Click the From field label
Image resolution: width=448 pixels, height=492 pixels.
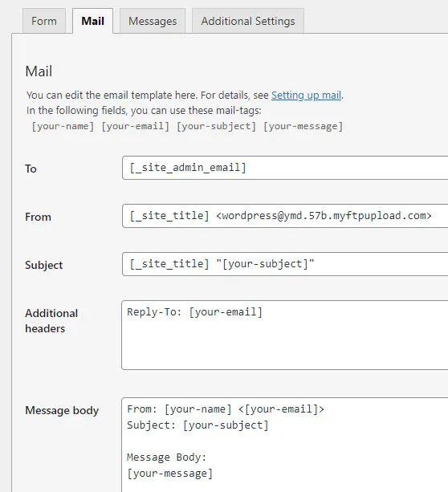click(38, 217)
